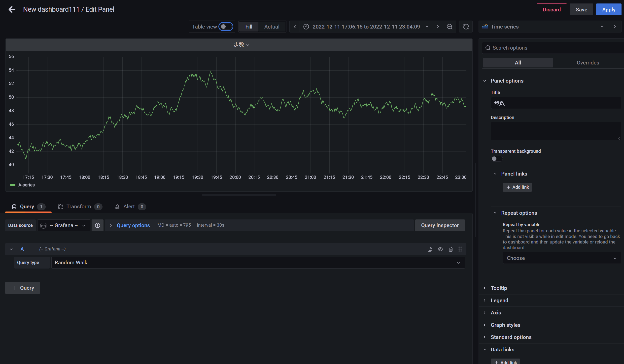Click the forward navigation arrow icon
This screenshot has height=364, width=624.
coord(438,27)
